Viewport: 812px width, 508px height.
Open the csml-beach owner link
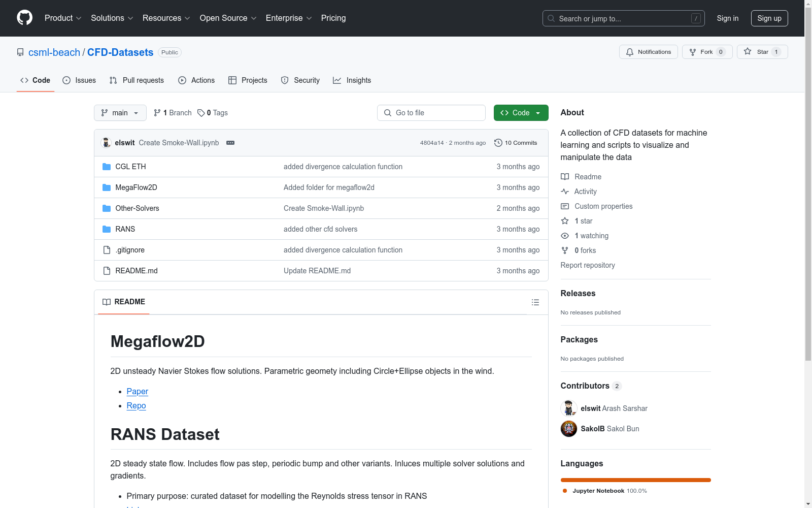[54, 52]
